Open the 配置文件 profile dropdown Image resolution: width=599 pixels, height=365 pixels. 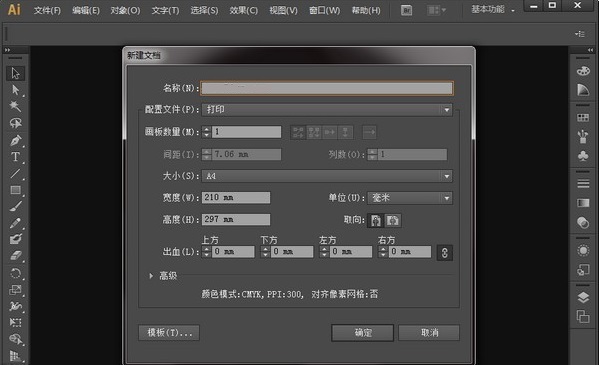coord(327,110)
